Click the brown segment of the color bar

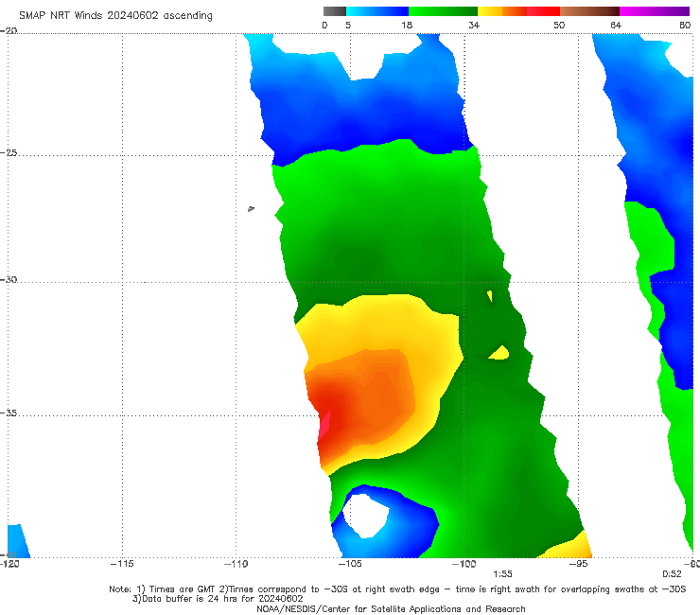pos(589,11)
